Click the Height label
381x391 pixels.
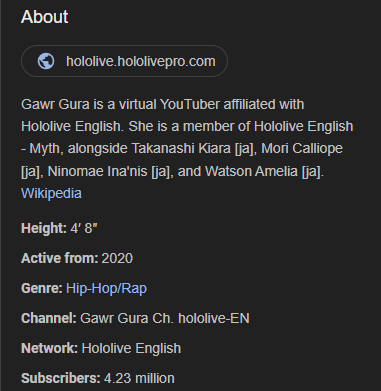tap(44, 228)
